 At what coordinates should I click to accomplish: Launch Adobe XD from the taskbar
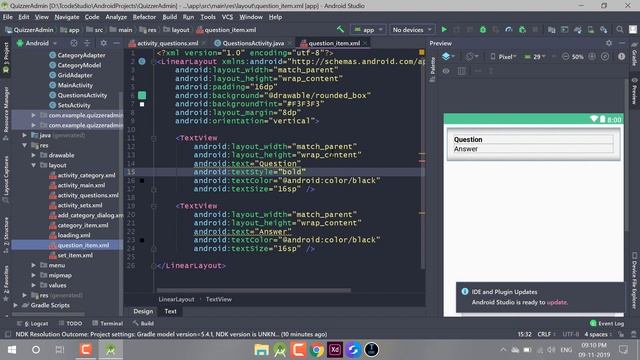pyautogui.click(x=335, y=350)
